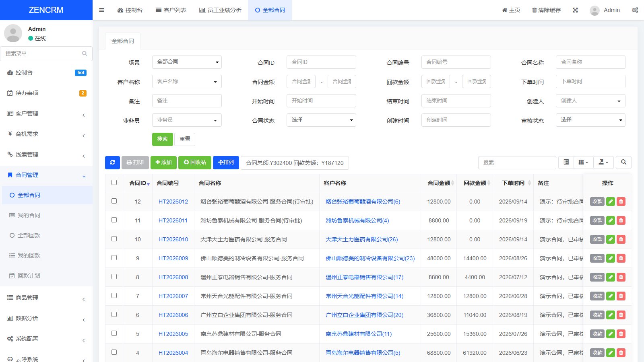The image size is (644, 362).
Task: Delete contract HT2026007 with red trash icon
Action: pyautogui.click(x=621, y=296)
